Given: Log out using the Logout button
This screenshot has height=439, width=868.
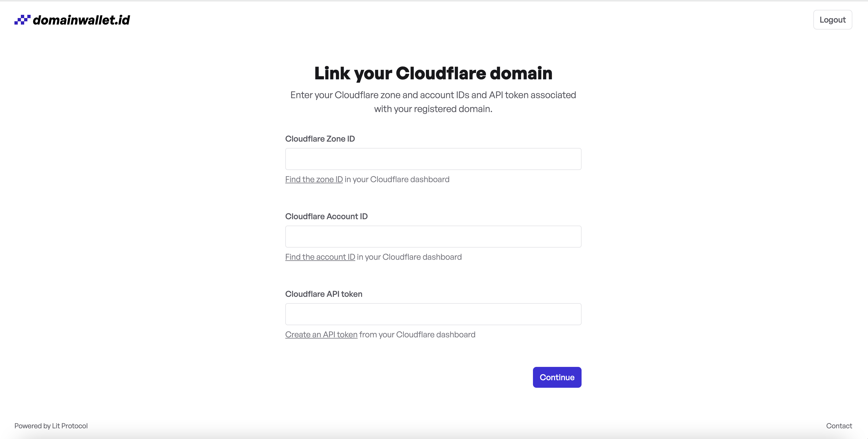Looking at the screenshot, I should 832,20.
